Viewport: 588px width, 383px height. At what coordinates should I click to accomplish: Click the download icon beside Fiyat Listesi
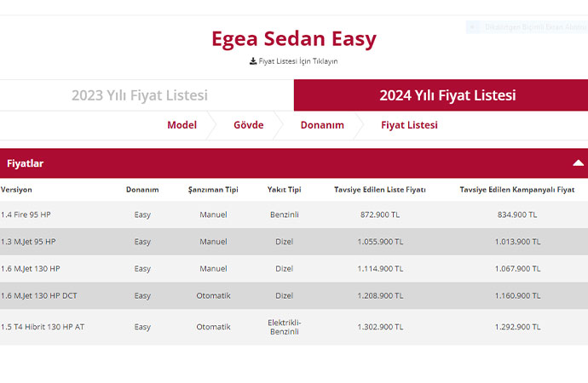253,61
